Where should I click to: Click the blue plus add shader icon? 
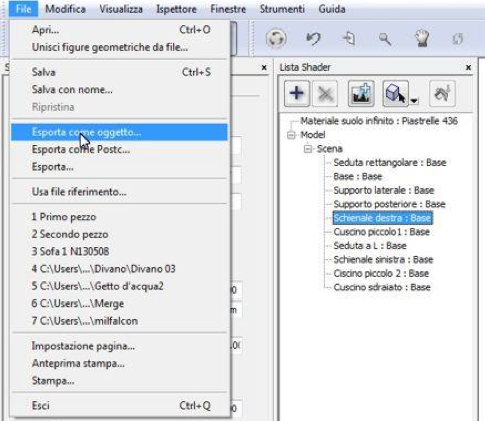297,93
